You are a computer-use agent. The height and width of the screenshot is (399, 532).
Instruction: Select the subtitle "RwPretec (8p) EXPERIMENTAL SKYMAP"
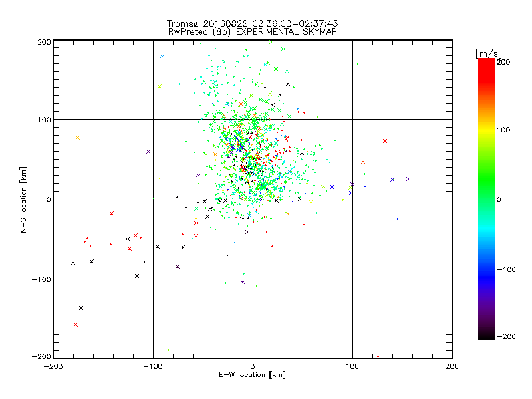[253, 32]
